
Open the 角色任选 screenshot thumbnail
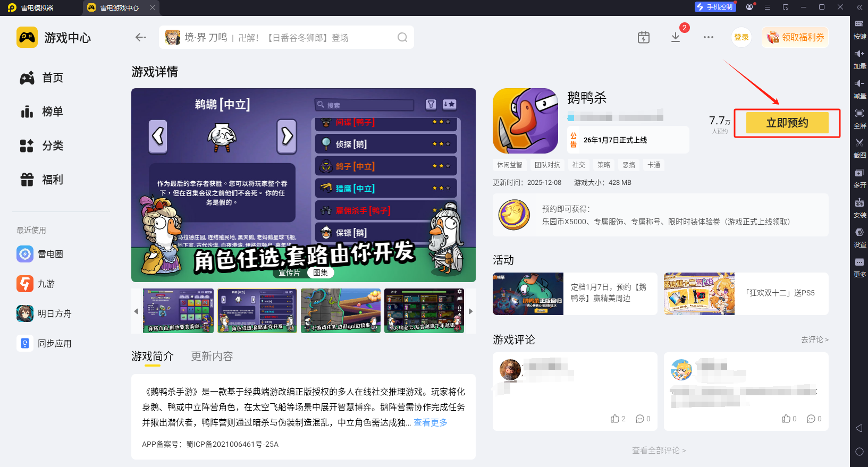pyautogui.click(x=257, y=311)
